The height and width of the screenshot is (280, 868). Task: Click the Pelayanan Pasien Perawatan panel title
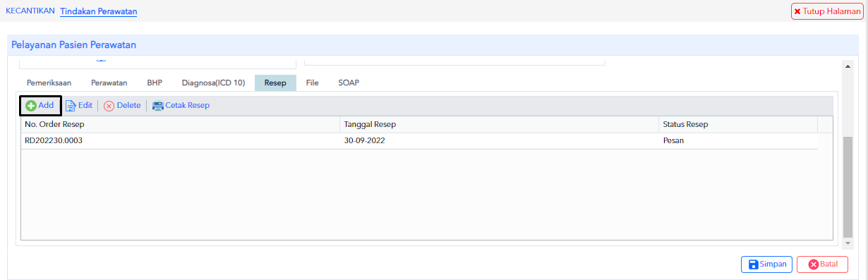tap(73, 45)
